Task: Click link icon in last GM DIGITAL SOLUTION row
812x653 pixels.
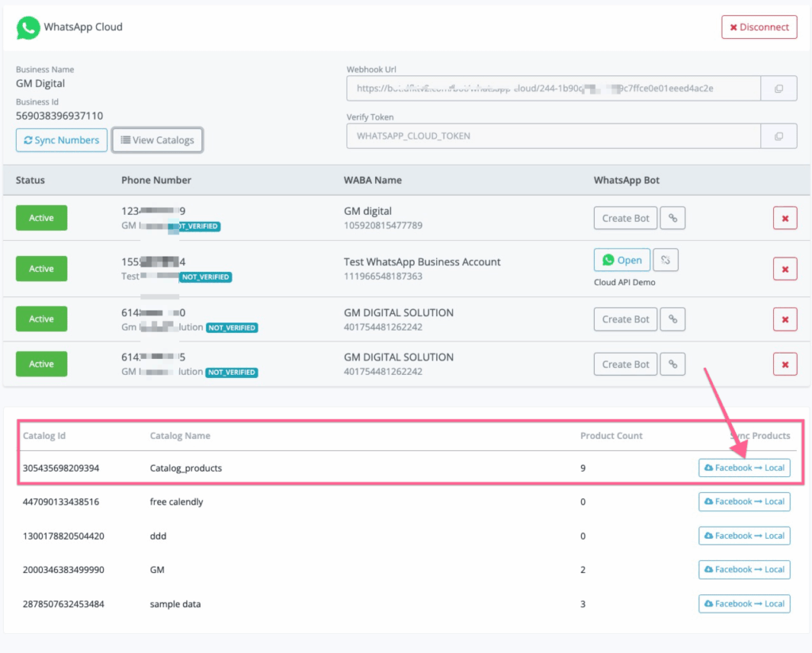Action: pyautogui.click(x=672, y=365)
